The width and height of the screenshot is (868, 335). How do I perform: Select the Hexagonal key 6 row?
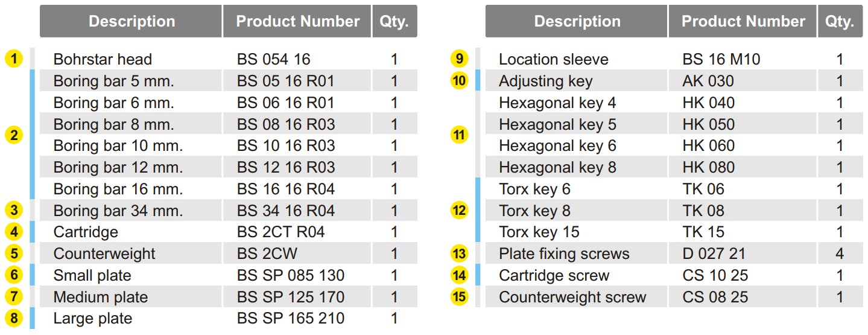(x=674, y=145)
